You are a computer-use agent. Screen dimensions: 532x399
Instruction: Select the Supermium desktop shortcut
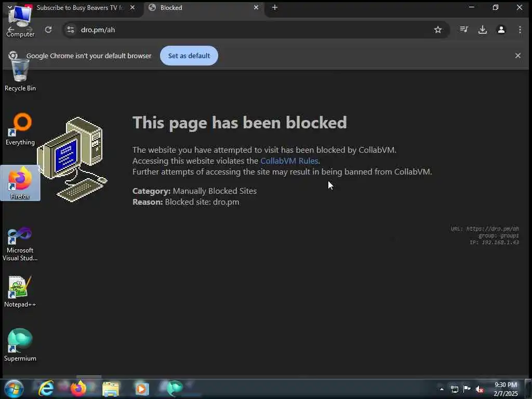coord(20,345)
